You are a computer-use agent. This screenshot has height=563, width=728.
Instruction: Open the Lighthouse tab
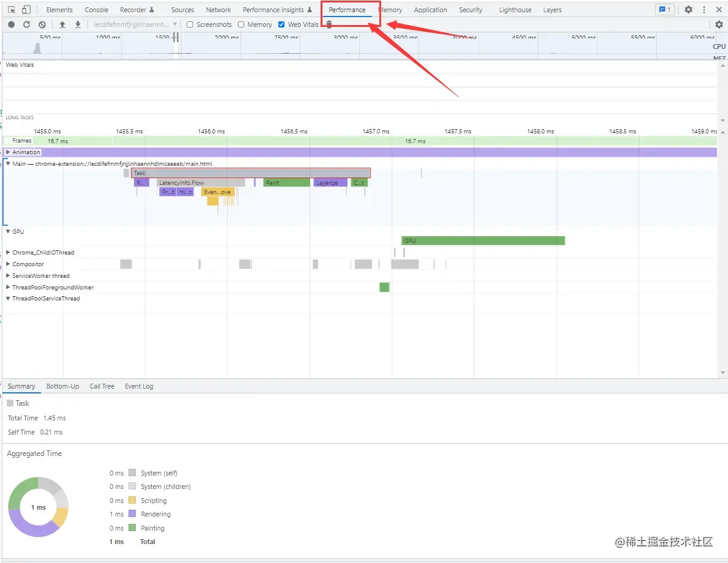tap(515, 10)
